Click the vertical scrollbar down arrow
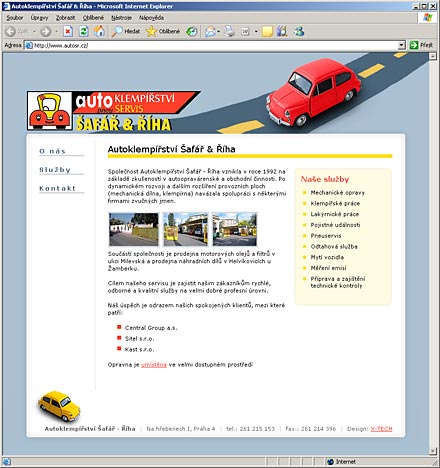440x468 pixels. point(433,451)
